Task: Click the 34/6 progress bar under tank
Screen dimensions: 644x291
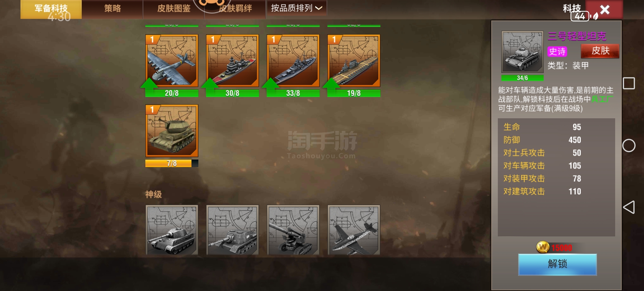Action: [x=522, y=78]
